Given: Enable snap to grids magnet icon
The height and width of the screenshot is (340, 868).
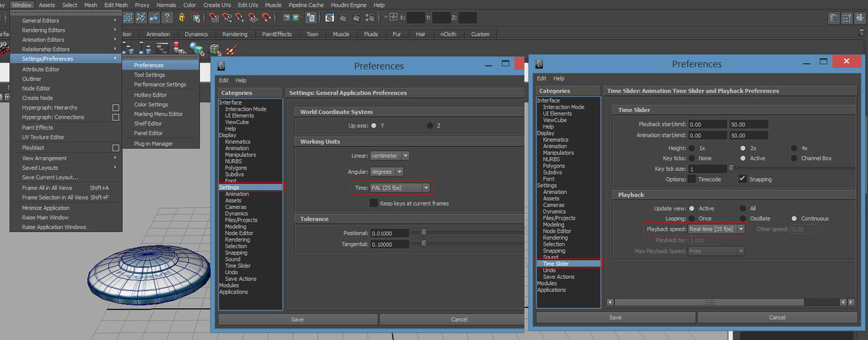Looking at the screenshot, I should coord(213,18).
